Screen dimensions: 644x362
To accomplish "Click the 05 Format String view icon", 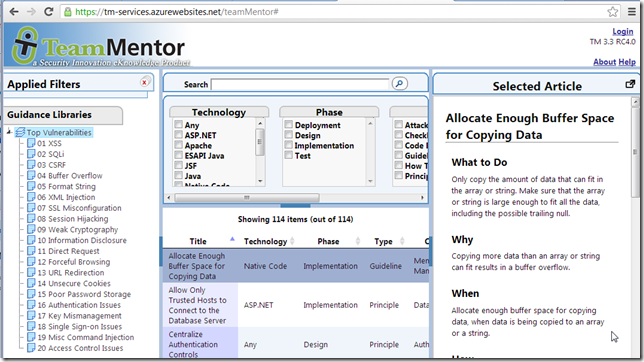I will pos(31,186).
